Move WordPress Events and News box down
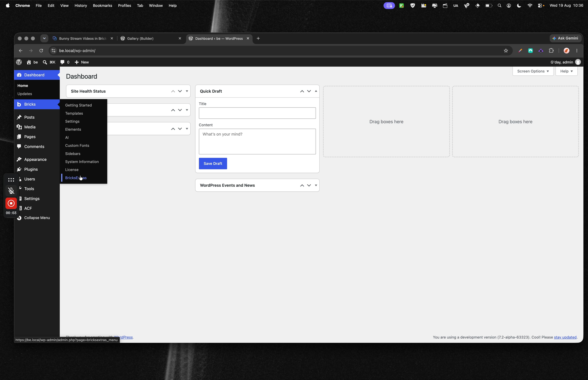 pos(309,185)
